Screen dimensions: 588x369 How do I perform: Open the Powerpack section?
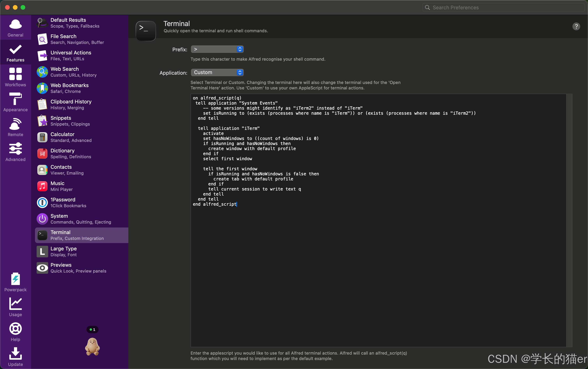pyautogui.click(x=15, y=282)
